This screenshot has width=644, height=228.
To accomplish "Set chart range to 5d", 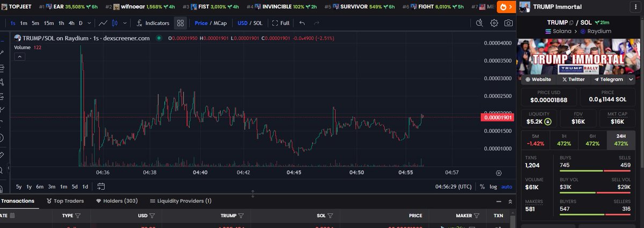I will pos(75,187).
